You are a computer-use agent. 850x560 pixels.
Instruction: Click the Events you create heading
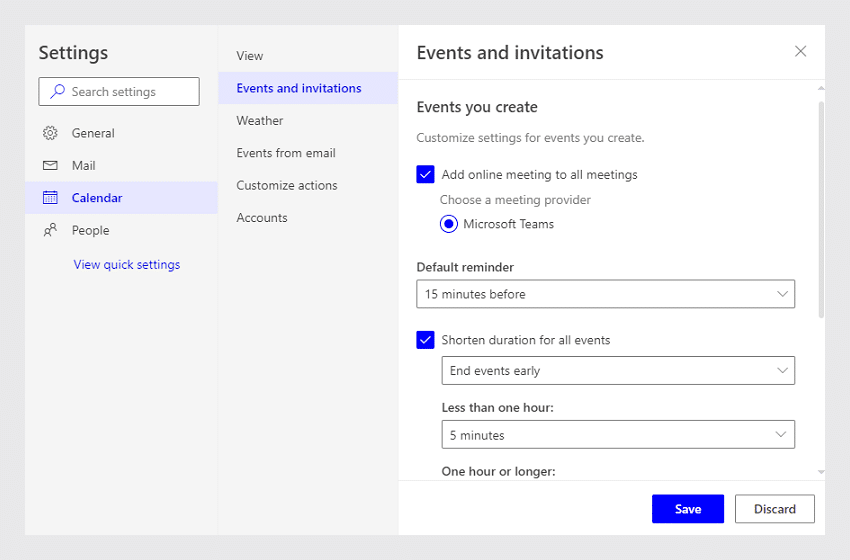(477, 107)
